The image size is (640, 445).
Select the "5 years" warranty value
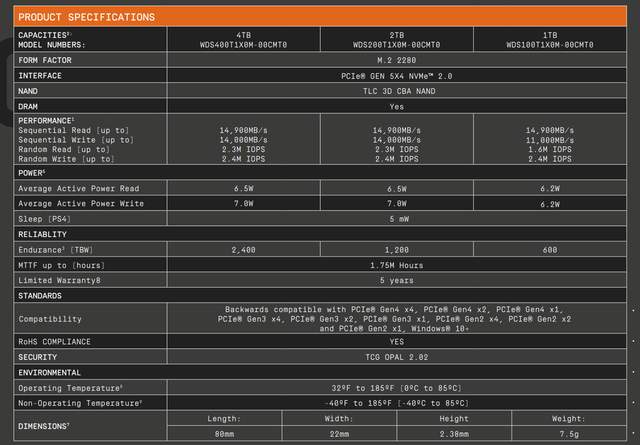click(x=396, y=280)
